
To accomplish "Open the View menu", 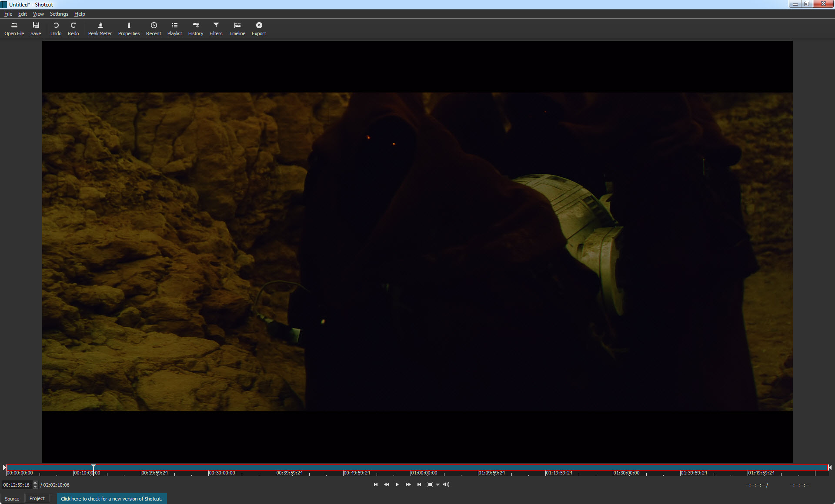I will coord(38,14).
